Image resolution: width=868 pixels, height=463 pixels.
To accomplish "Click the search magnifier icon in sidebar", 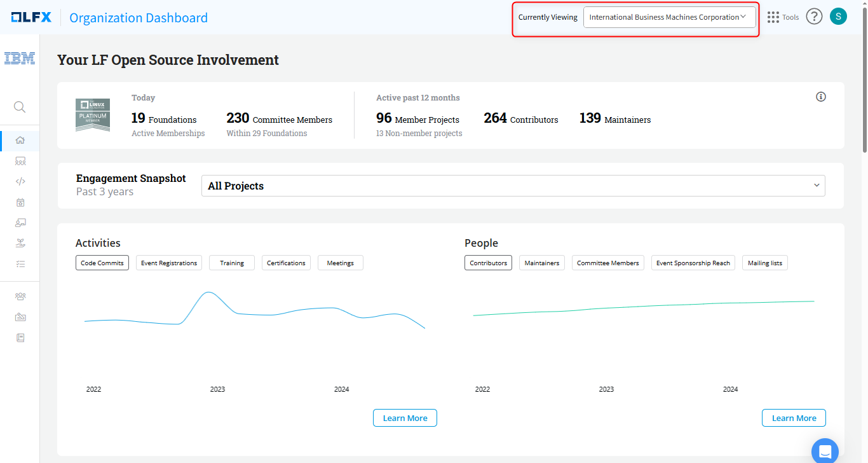I will tap(20, 107).
